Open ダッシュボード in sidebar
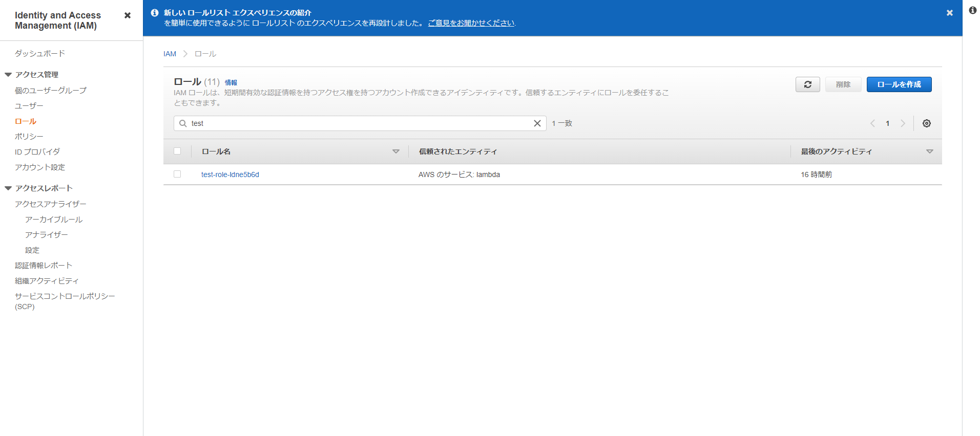The height and width of the screenshot is (436, 980). click(40, 53)
